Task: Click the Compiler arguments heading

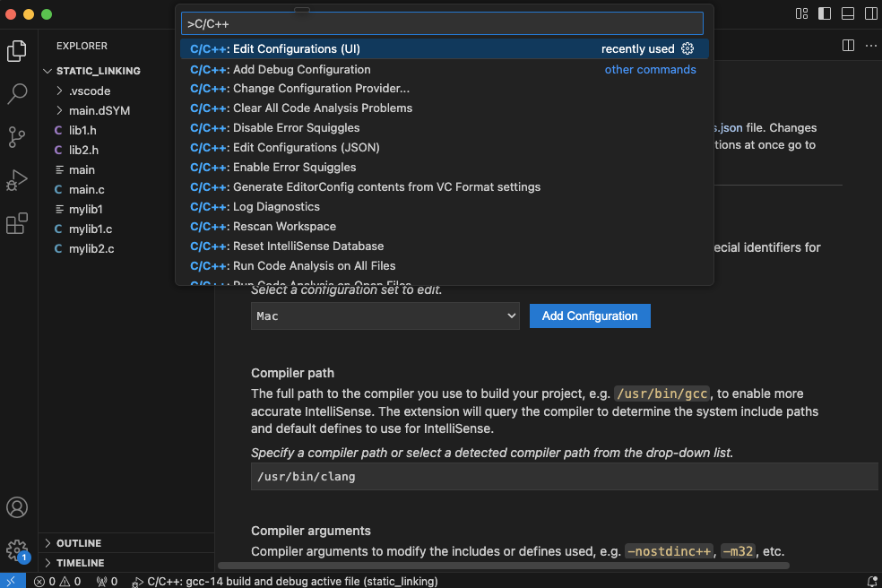Action: pos(310,531)
